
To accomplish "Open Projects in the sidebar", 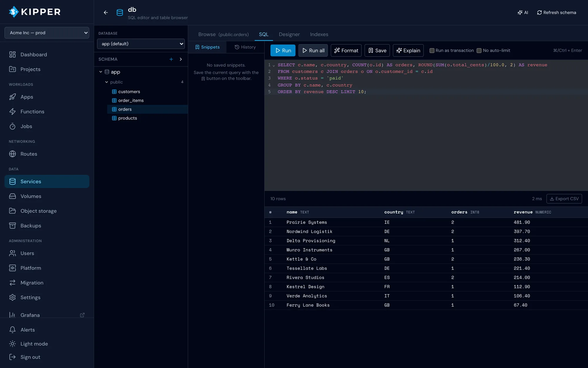I will pyautogui.click(x=47, y=69).
